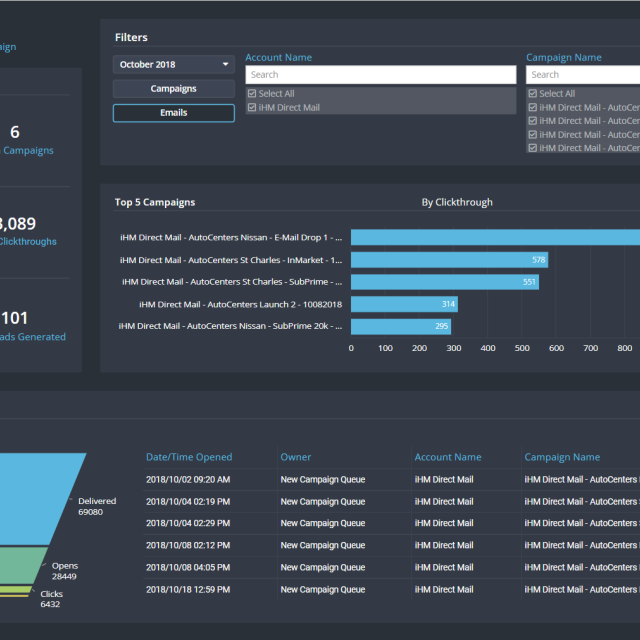
Task: Click New Campaign Queue in the 09:20 AM row
Action: pos(322,480)
